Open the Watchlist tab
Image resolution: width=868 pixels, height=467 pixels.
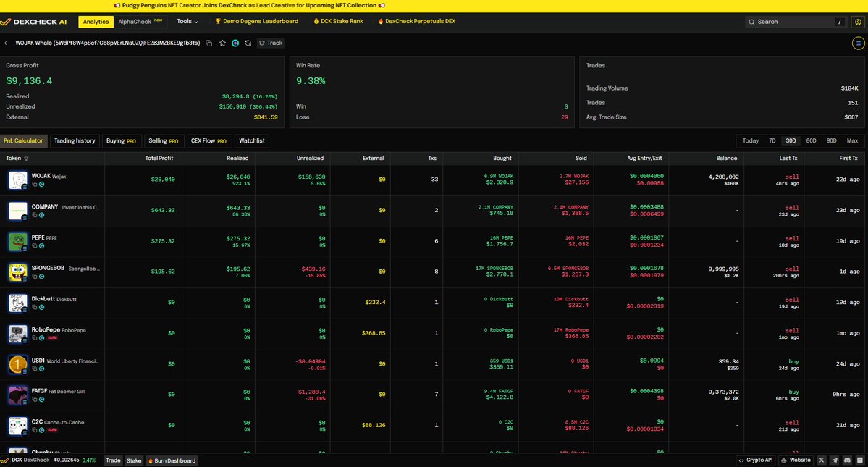coord(252,141)
